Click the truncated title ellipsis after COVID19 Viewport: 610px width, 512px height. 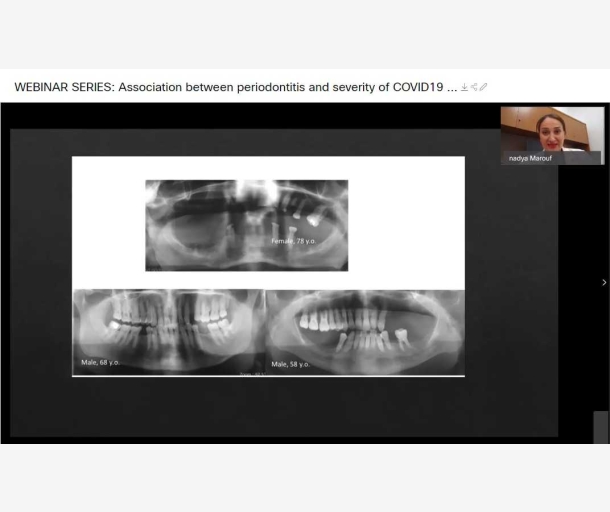point(452,88)
